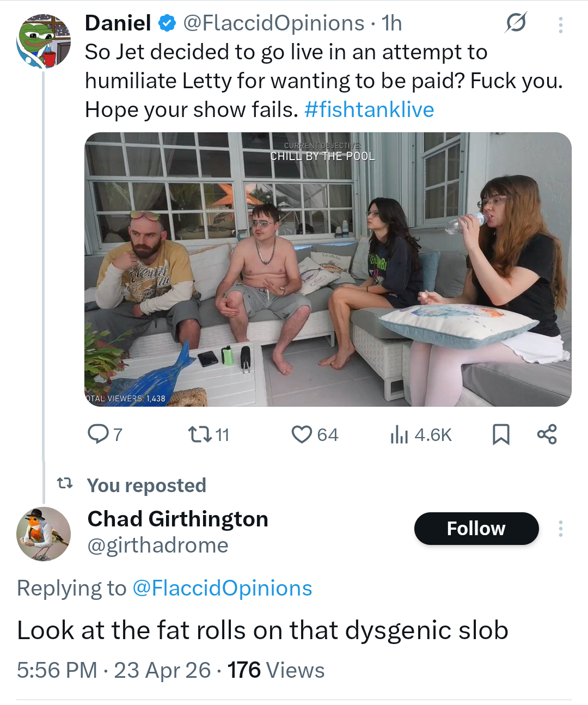Repost Daniel's tweet via retweet icon
The height and width of the screenshot is (705, 588).
tap(196, 434)
